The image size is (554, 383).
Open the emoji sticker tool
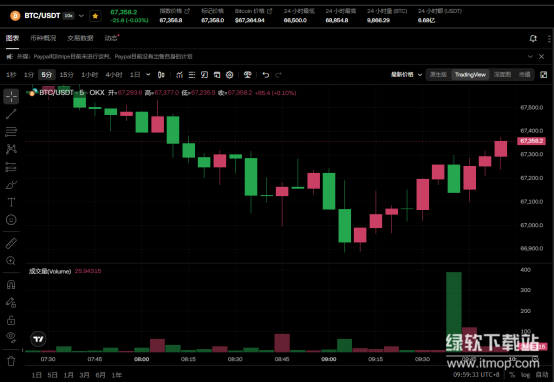click(x=11, y=220)
